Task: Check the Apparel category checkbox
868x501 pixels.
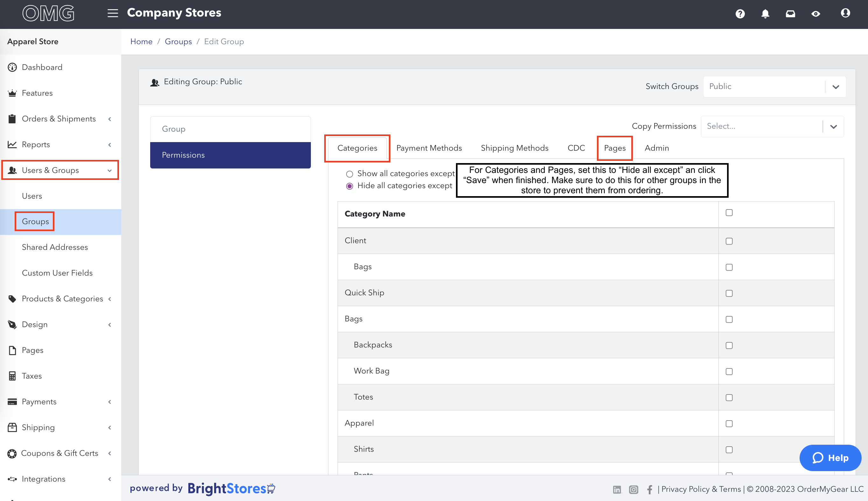Action: coord(729,423)
